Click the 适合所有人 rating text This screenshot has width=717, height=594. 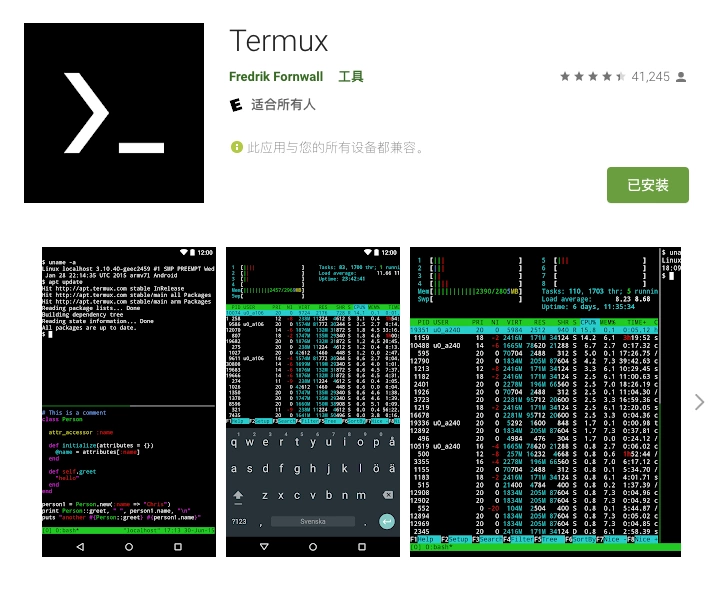coord(283,105)
